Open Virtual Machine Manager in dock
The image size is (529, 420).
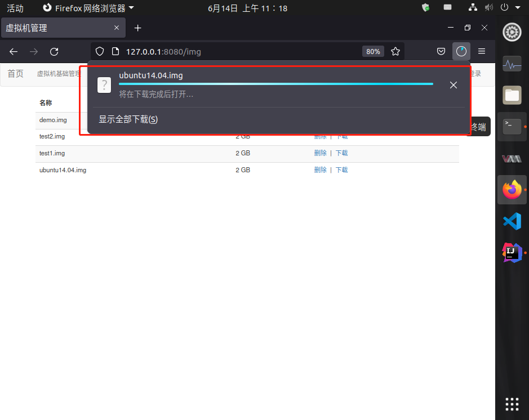[512, 158]
